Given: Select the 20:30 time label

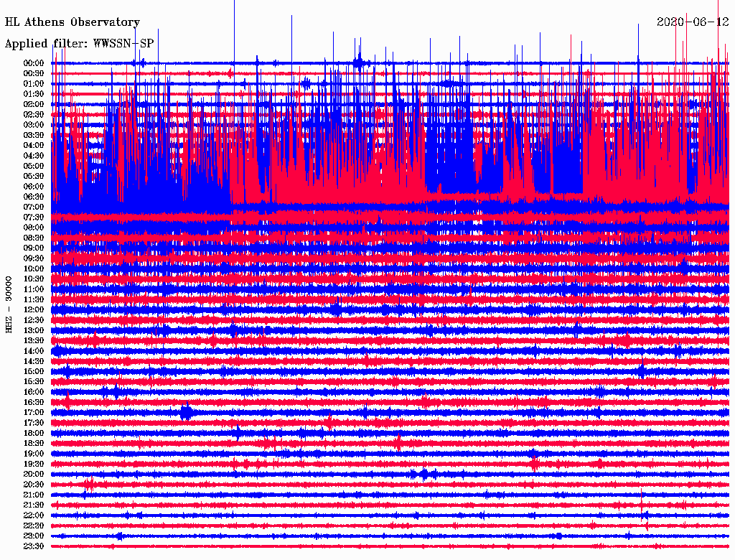Looking at the screenshot, I should (34, 485).
